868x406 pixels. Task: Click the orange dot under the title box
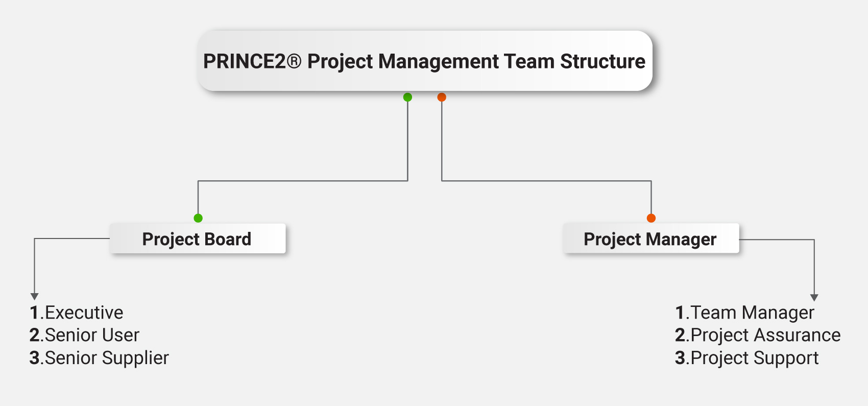(442, 97)
